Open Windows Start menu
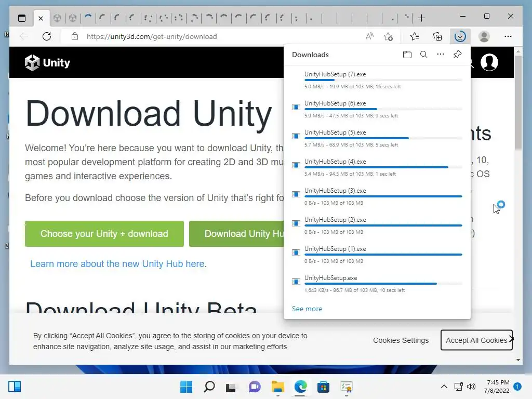The width and height of the screenshot is (532, 399). [x=186, y=387]
